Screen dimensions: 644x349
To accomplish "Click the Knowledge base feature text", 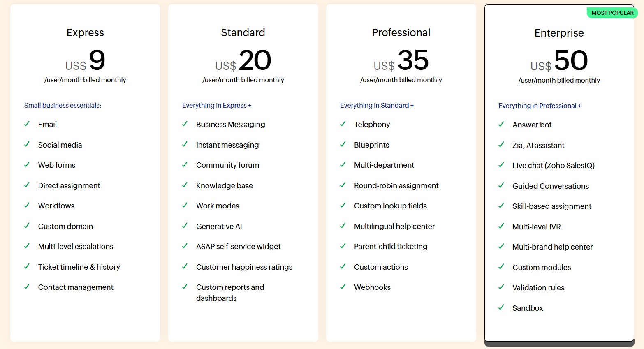I will coord(225,185).
